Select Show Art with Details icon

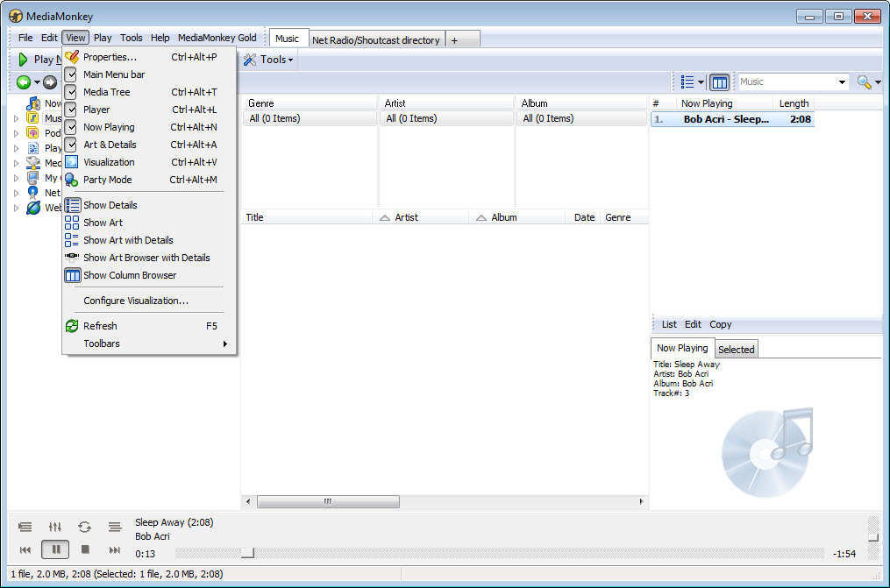pyautogui.click(x=72, y=240)
